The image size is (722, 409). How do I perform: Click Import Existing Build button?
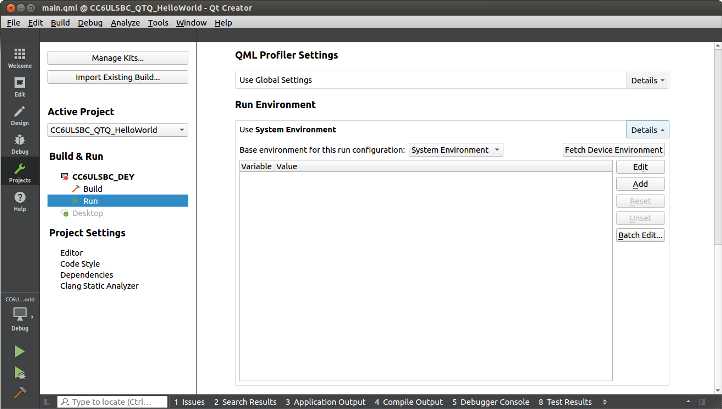point(117,77)
